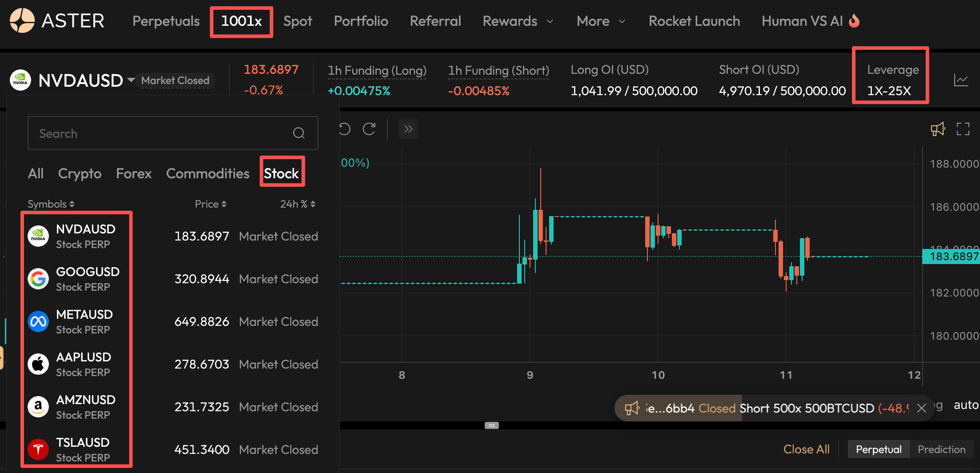Open the chart announcement megaphone icon
The width and height of the screenshot is (980, 473).
point(938,129)
